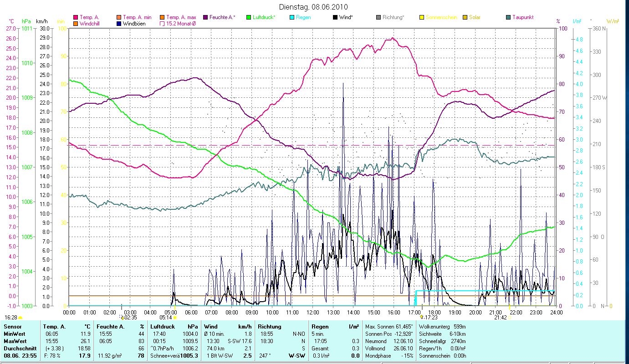
Task: Click the Vollmond 26.06.10 entry
Action: tap(389, 349)
